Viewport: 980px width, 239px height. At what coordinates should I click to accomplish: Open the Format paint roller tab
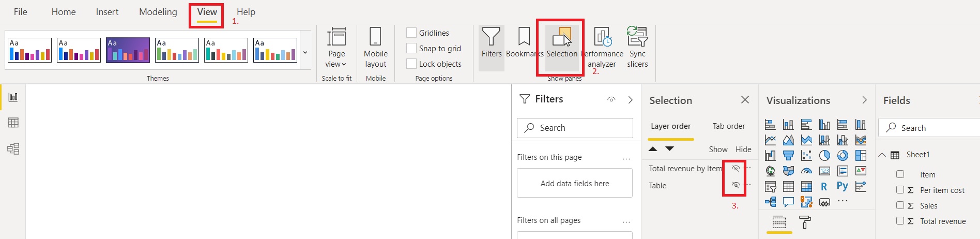click(x=805, y=222)
